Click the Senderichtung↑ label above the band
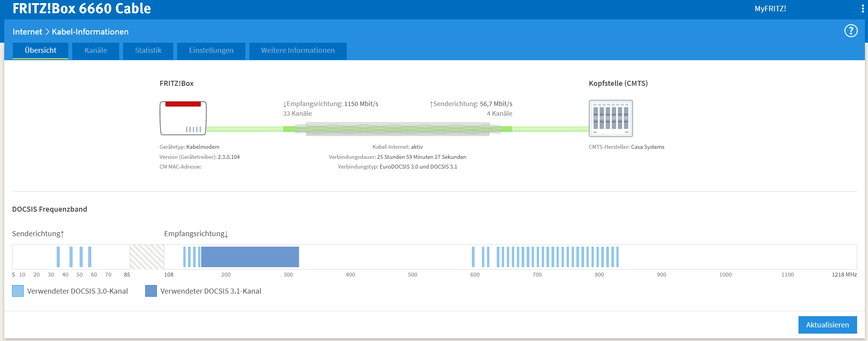Viewport: 868px width, 341px height. click(x=38, y=233)
